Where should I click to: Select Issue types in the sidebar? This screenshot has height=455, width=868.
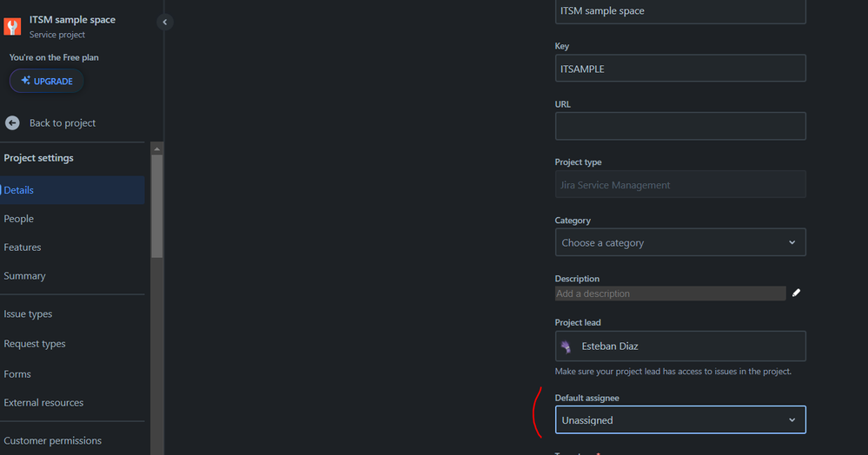point(28,313)
